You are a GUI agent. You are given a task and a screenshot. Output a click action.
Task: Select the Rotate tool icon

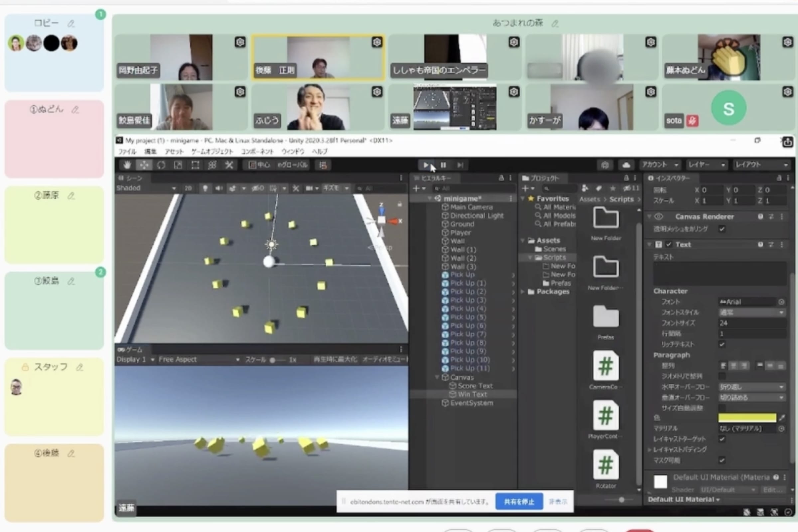(161, 165)
